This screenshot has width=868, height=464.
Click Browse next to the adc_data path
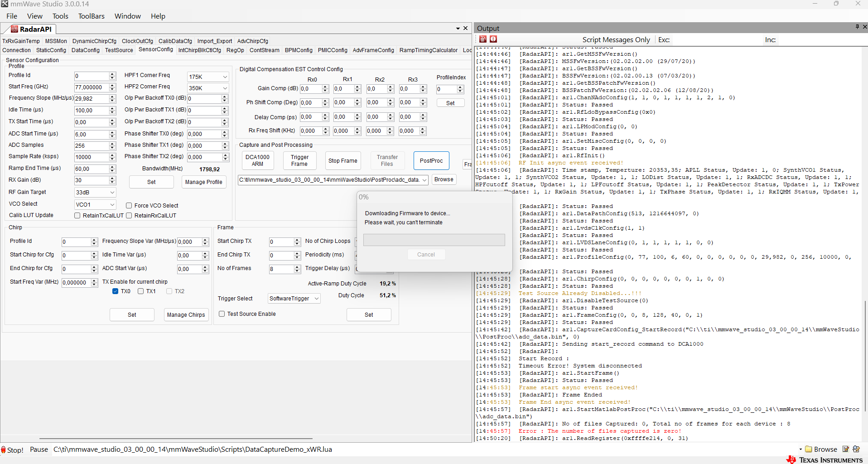pos(444,179)
